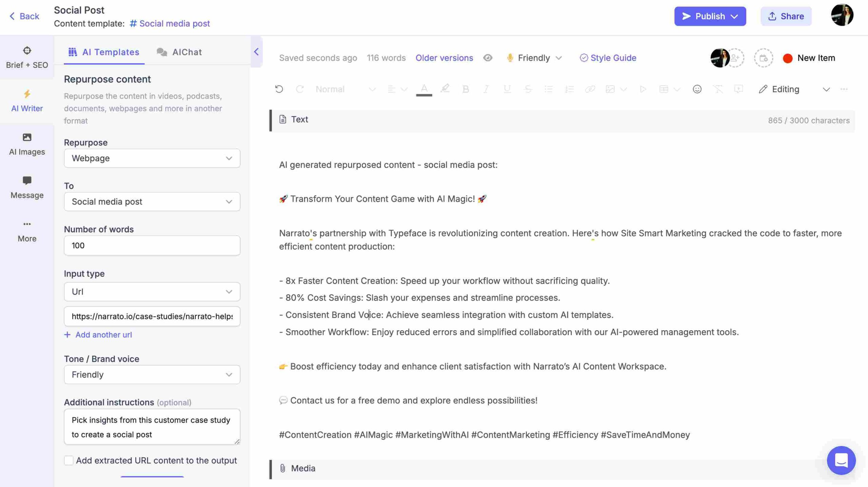Toggle bulleted list

(x=548, y=89)
